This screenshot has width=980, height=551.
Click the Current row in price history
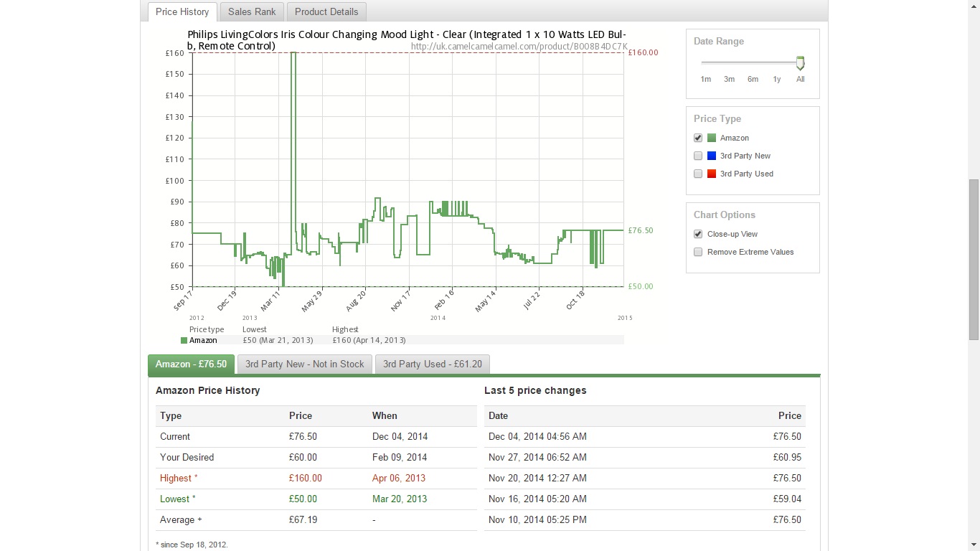point(316,436)
